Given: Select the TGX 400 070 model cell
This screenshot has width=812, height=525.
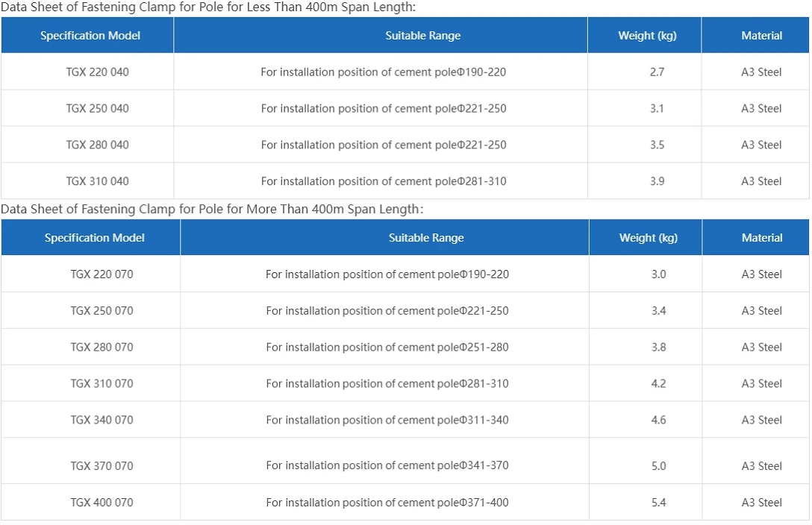Looking at the screenshot, I should pyautogui.click(x=102, y=502).
